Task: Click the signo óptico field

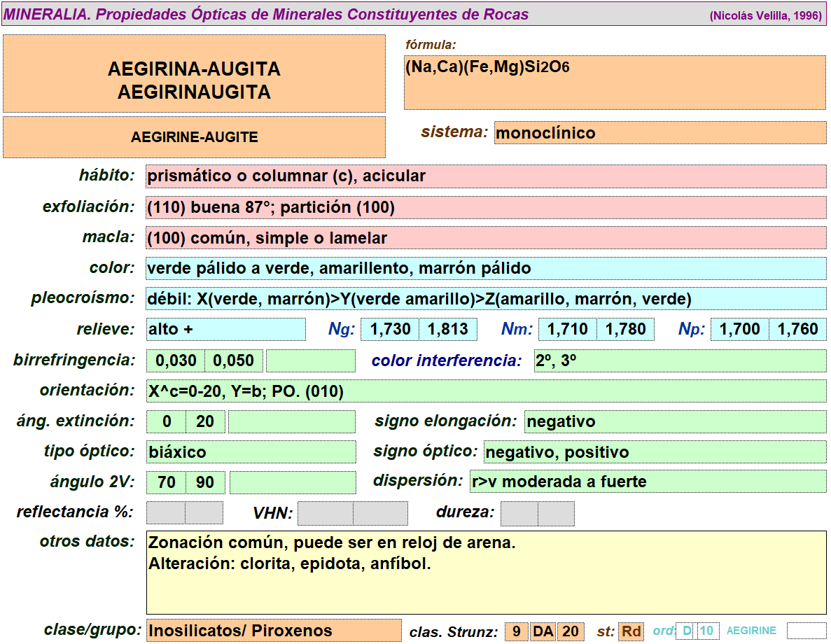Action: 654,452
